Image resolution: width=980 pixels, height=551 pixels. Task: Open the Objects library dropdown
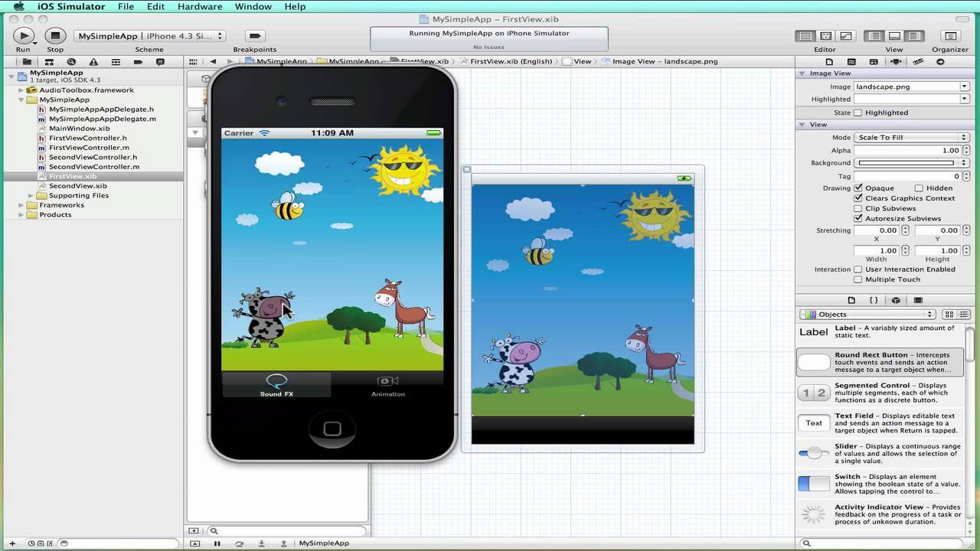[x=867, y=315]
